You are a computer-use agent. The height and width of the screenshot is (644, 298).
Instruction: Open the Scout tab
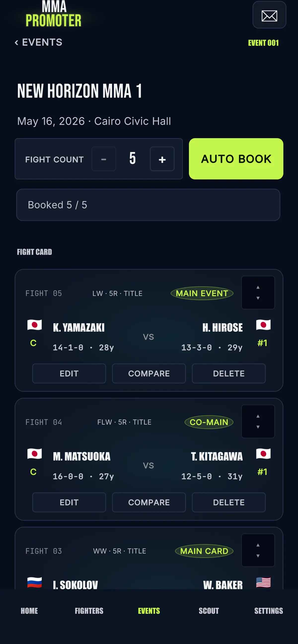209,611
